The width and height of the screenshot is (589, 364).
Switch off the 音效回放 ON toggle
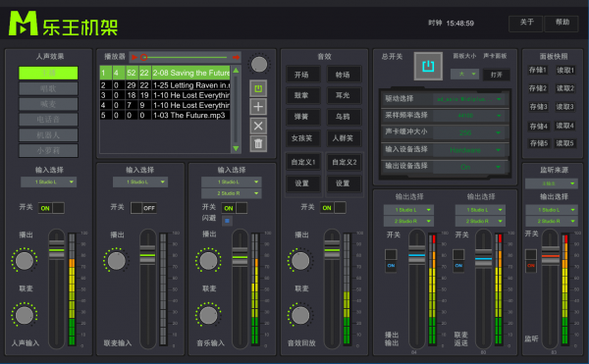coord(333,208)
